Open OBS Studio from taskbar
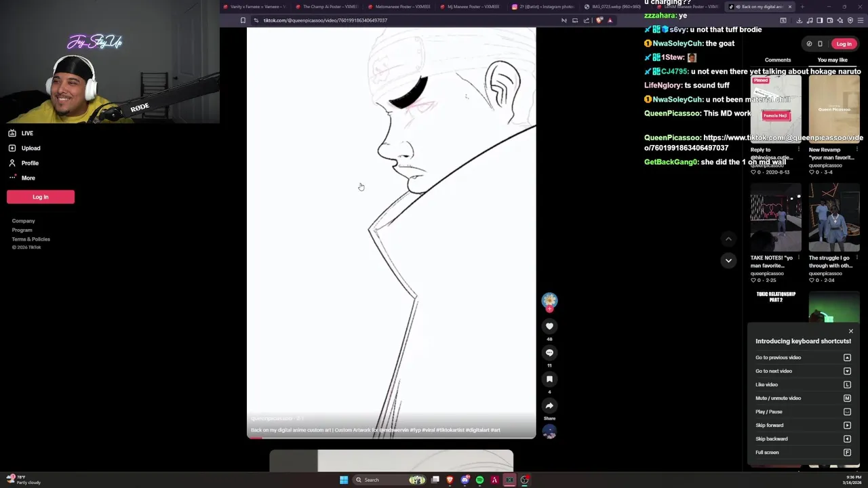The image size is (868, 488). coord(524,480)
